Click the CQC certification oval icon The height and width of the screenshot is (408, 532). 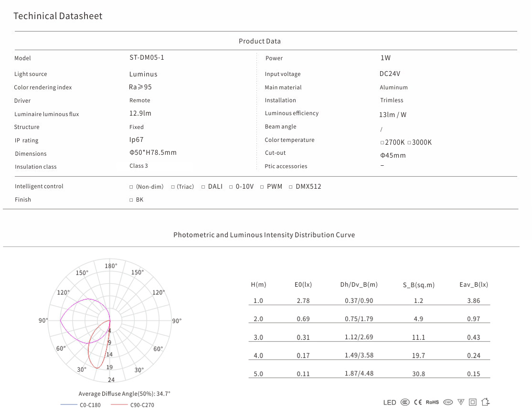click(448, 402)
